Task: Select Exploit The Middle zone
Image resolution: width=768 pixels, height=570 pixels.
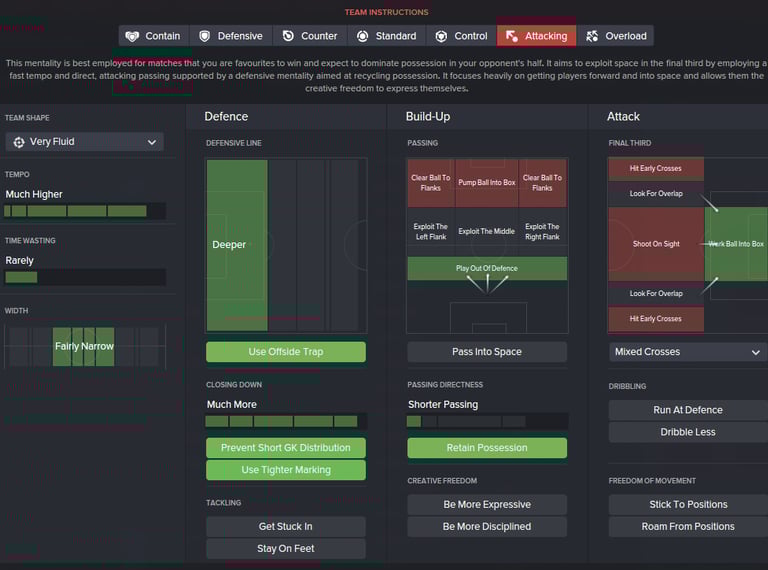Action: click(x=487, y=232)
